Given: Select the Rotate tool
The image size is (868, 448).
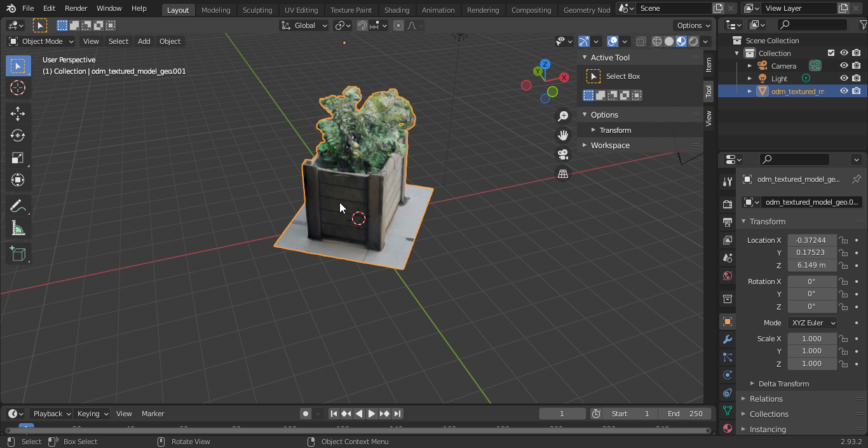Looking at the screenshot, I should 18,136.
